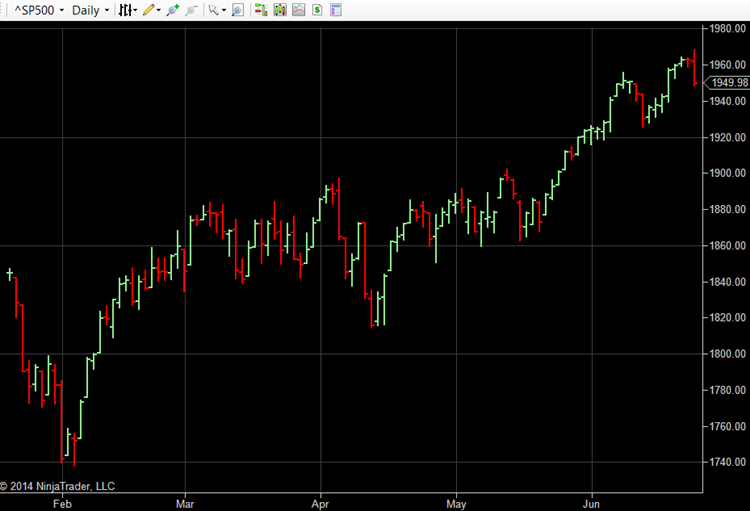The image size is (750, 511).
Task: Click the 1800.00 price axis label
Action: click(x=727, y=354)
